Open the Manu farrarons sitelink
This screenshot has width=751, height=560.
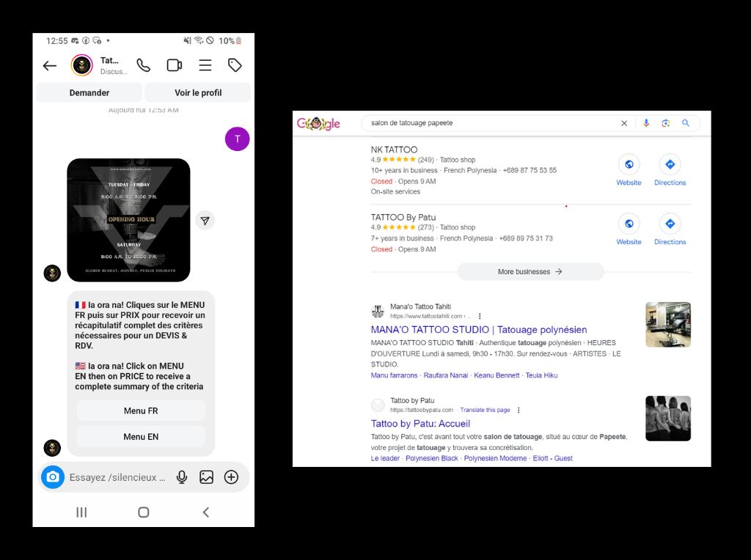click(394, 375)
